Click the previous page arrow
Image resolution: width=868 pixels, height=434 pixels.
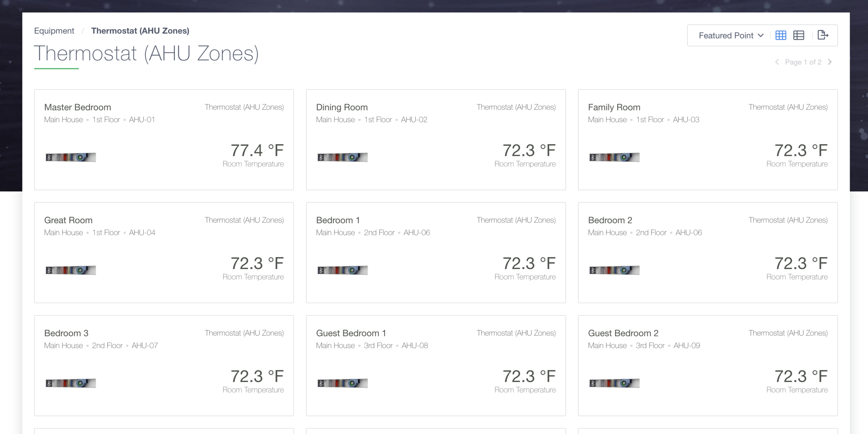point(777,62)
